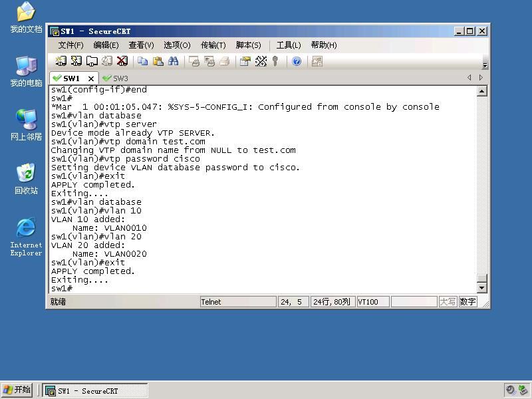Image resolution: width=532 pixels, height=399 pixels.
Task: Open the 工具(L) menu
Action: 289,45
